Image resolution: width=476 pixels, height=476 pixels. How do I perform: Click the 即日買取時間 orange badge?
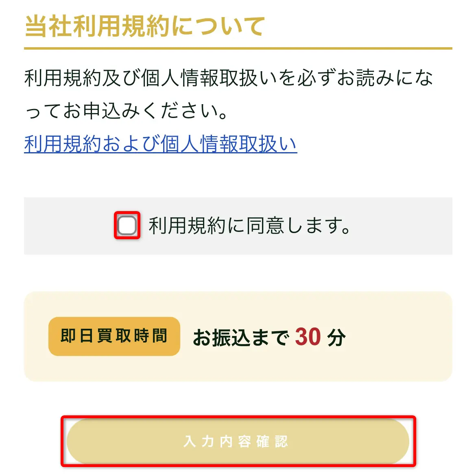[114, 336]
